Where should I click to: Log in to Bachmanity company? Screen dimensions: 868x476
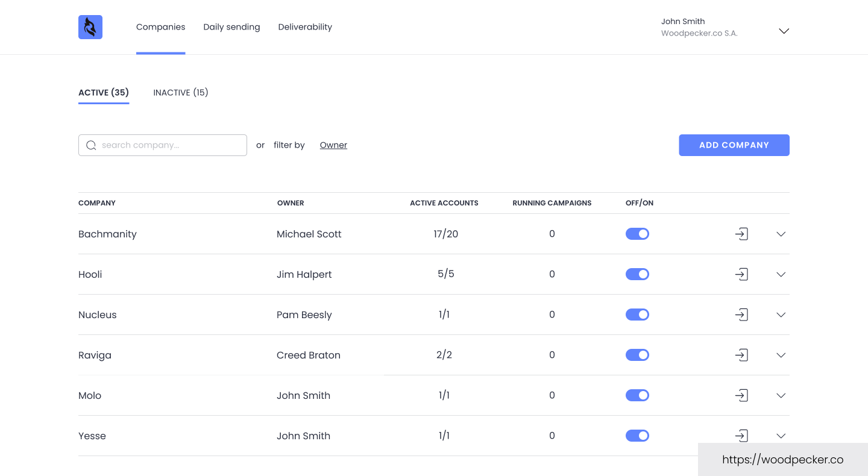tap(741, 234)
